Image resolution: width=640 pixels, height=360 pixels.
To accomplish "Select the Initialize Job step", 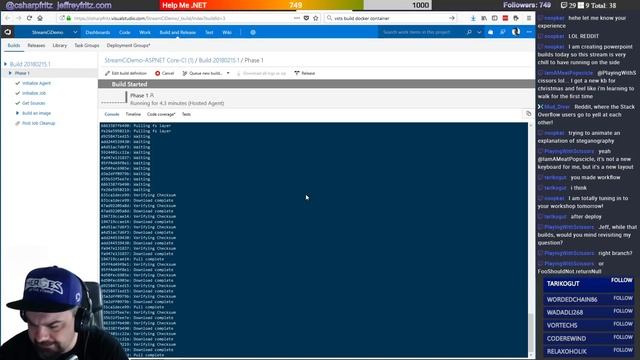I will [34, 93].
